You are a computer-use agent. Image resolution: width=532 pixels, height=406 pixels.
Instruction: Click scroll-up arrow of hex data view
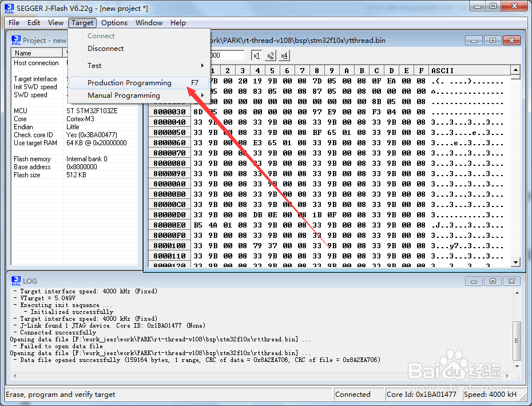515,70
